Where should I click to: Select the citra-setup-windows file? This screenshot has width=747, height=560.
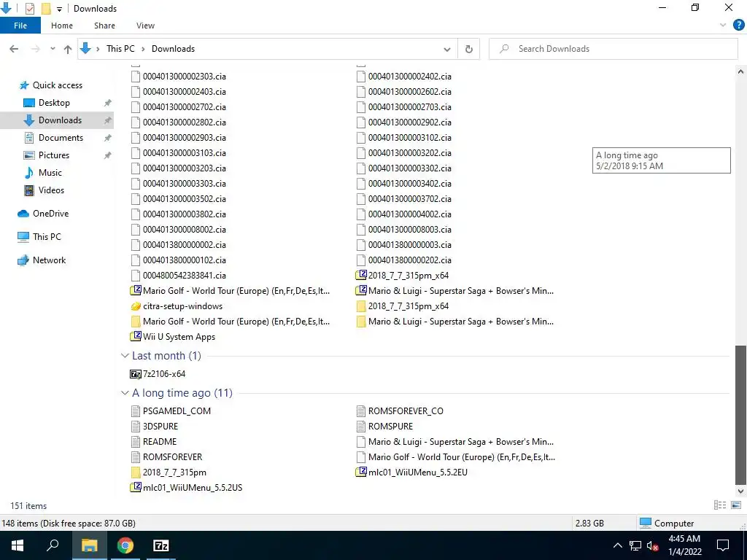(177, 306)
